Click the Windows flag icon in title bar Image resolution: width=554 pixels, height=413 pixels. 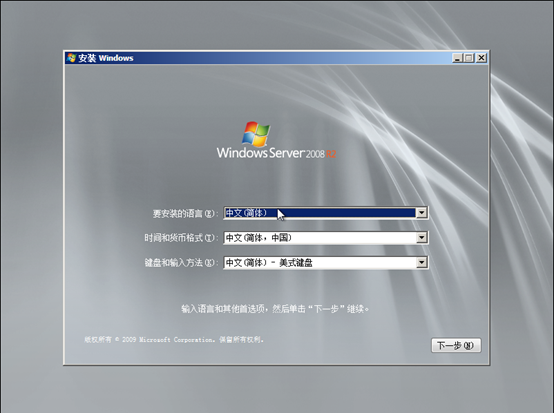pos(71,58)
